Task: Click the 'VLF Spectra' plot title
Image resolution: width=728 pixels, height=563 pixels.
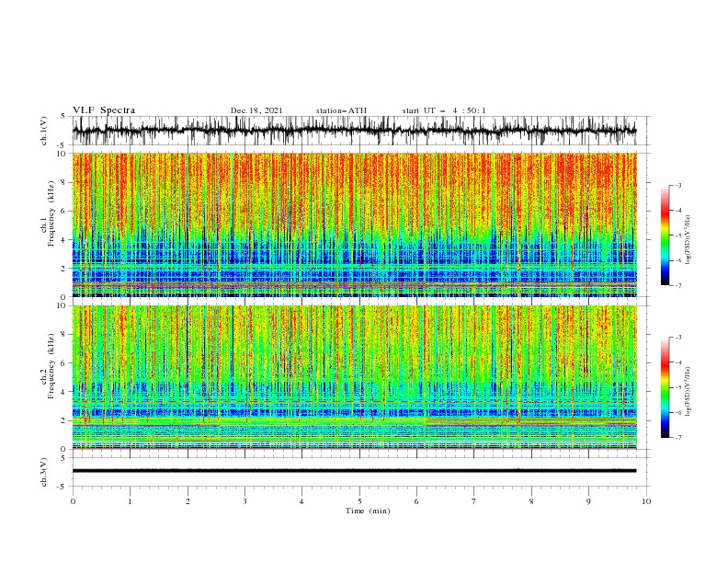Action: pyautogui.click(x=104, y=110)
